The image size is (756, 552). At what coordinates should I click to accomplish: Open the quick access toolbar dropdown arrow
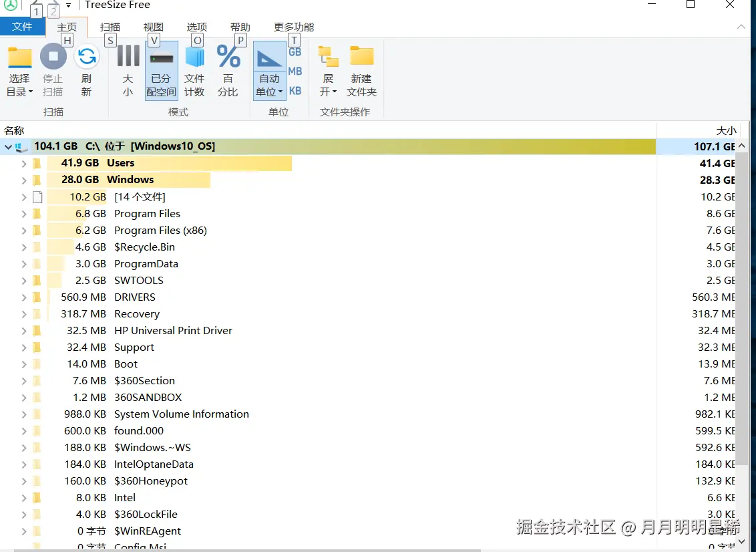click(69, 5)
